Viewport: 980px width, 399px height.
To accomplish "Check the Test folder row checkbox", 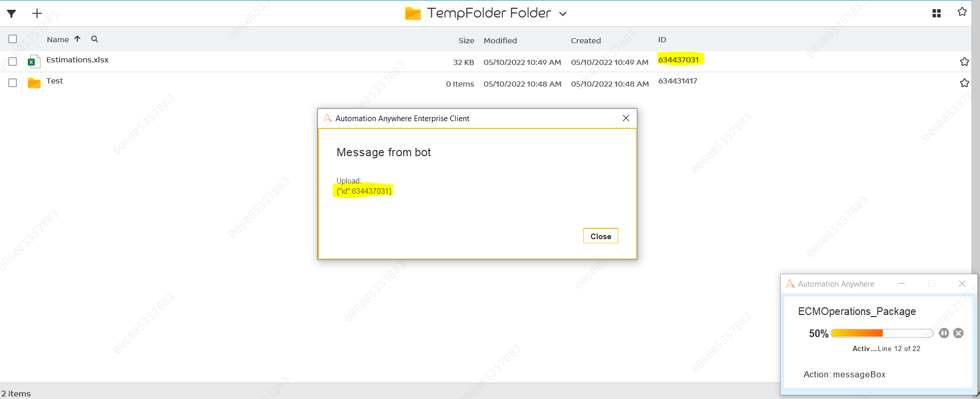I will 13,82.
